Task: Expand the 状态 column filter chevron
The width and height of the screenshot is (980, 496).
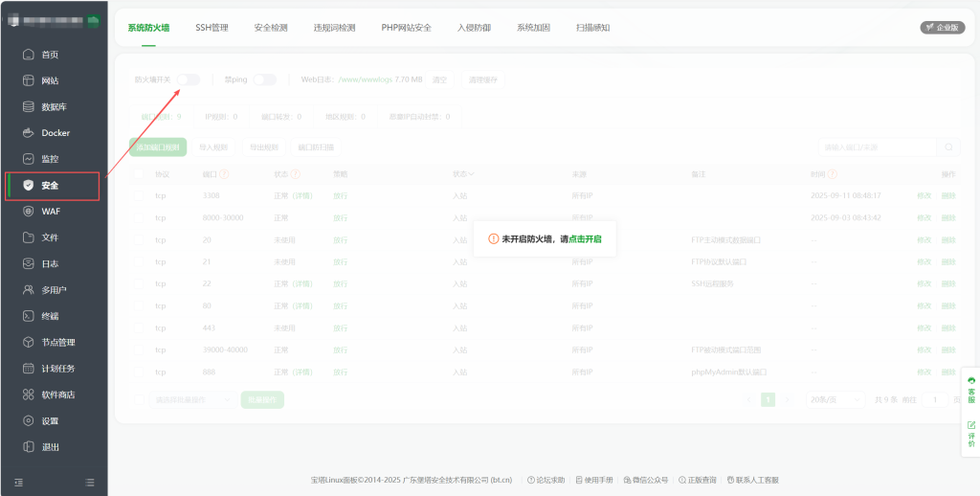Action: [471, 174]
